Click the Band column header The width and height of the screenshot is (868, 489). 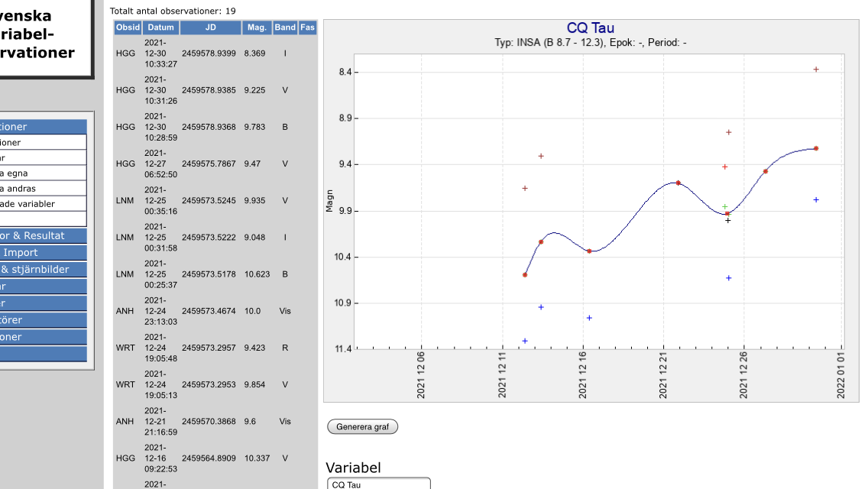pyautogui.click(x=285, y=28)
